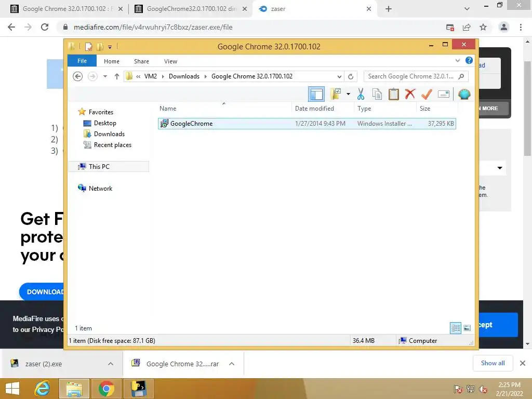The width and height of the screenshot is (532, 399).
Task: Refresh the Explorer folder view
Action: coord(351,76)
